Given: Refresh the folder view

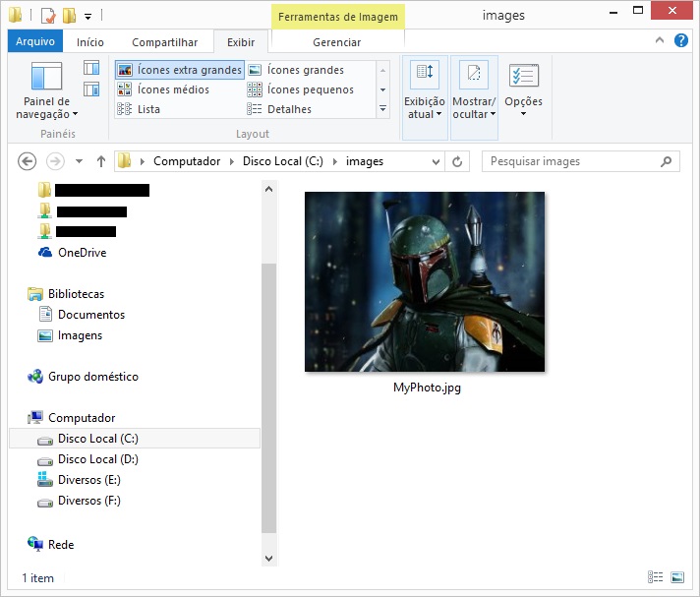Looking at the screenshot, I should point(457,161).
